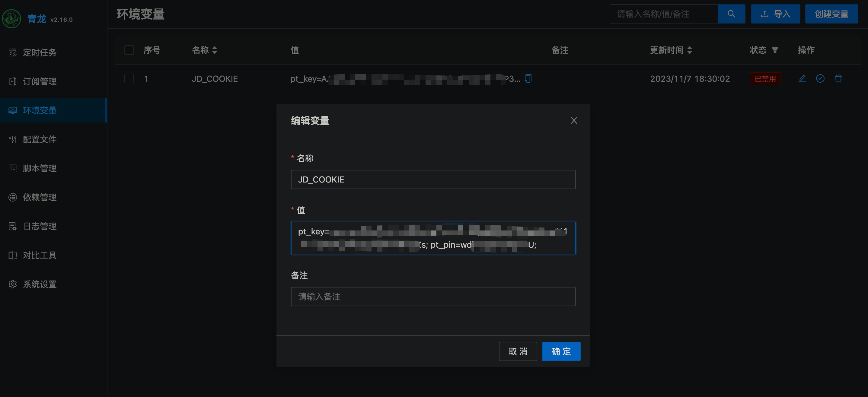This screenshot has width=868, height=397.
Task: Click delete trash icon for JD_COOKIE
Action: [838, 78]
